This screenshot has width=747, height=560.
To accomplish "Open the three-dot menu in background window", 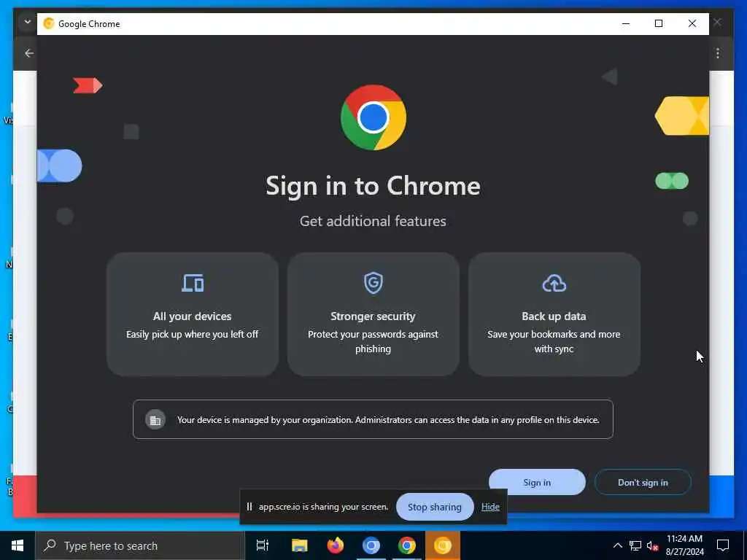I will coord(718,53).
